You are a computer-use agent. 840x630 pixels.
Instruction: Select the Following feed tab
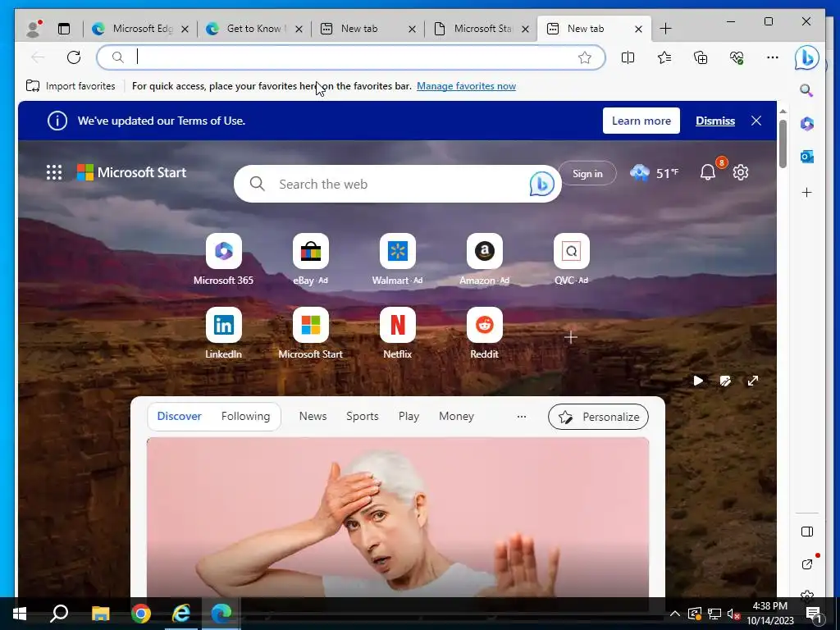coord(245,416)
